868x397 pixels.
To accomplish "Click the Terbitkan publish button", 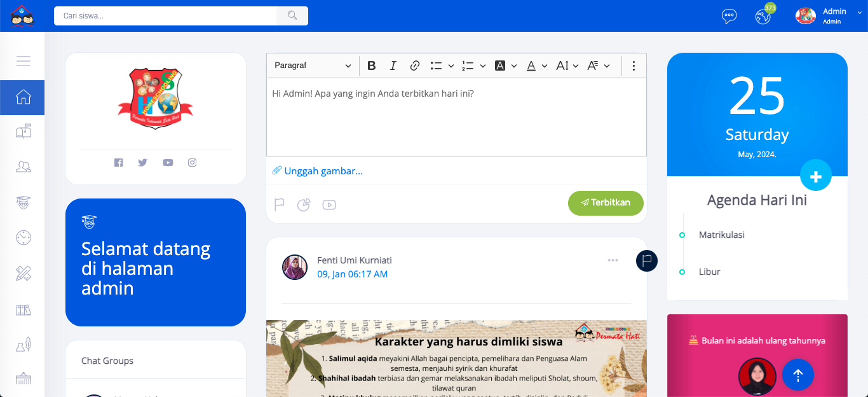I will (606, 203).
